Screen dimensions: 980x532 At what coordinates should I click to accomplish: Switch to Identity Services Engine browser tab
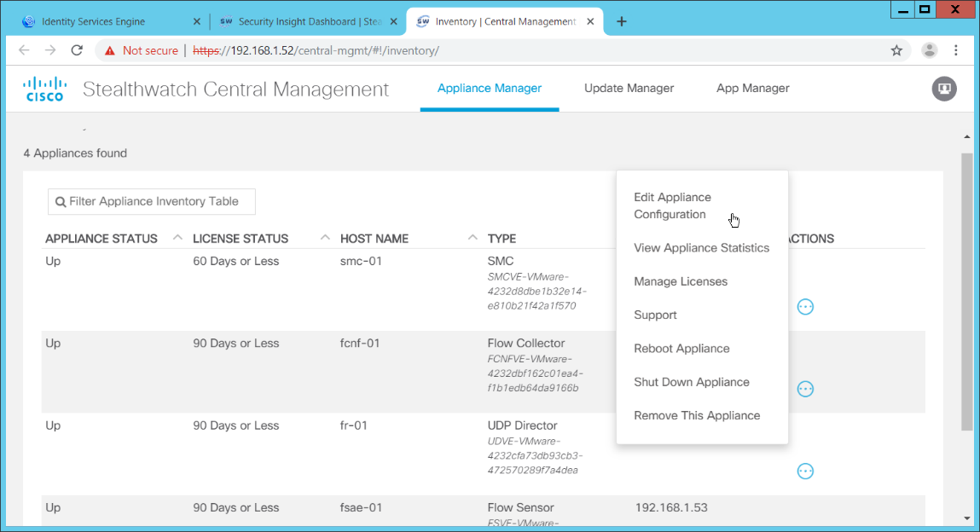(94, 21)
